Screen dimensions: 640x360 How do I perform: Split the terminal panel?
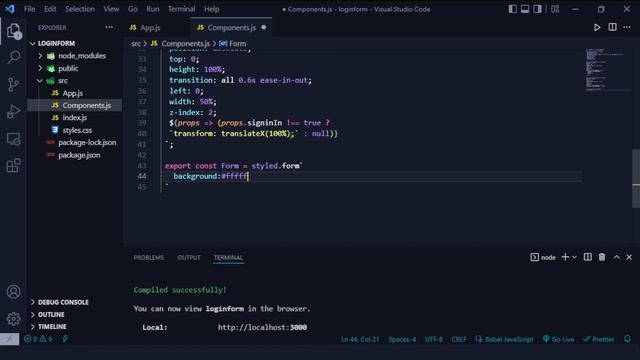[x=587, y=257]
